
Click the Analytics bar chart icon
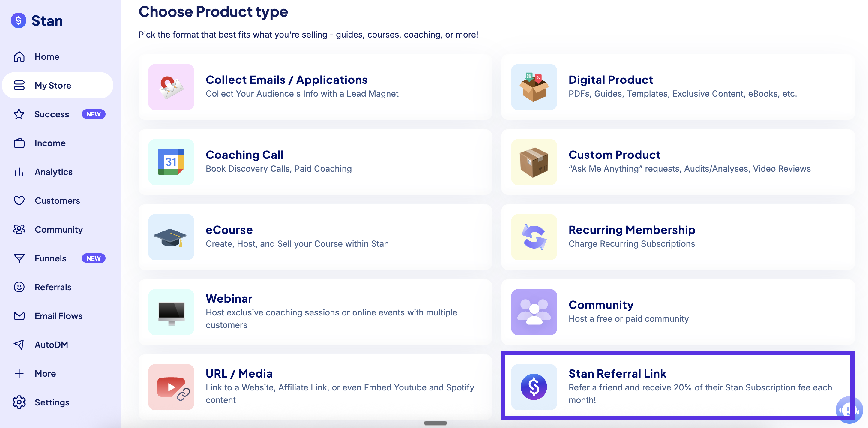[x=19, y=172]
